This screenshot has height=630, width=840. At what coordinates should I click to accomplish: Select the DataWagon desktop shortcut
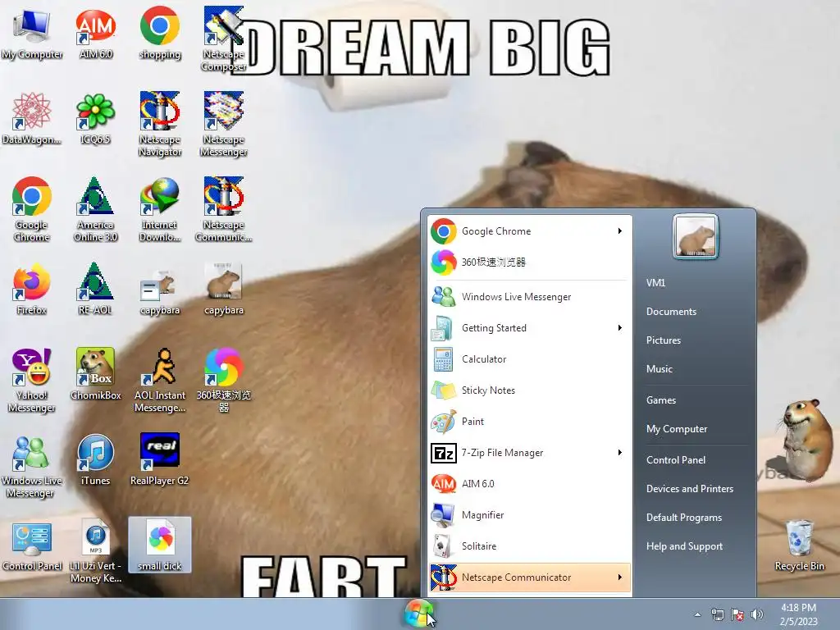pos(32,118)
